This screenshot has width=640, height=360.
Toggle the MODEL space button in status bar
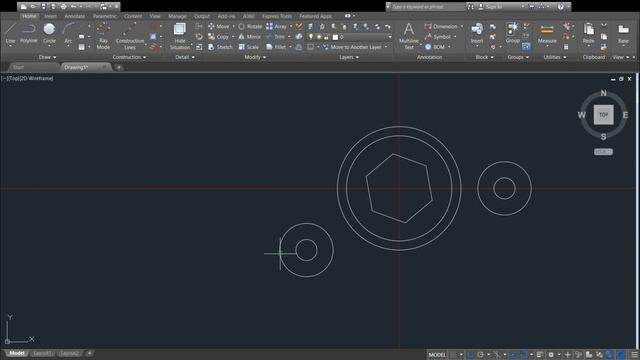[x=437, y=355]
